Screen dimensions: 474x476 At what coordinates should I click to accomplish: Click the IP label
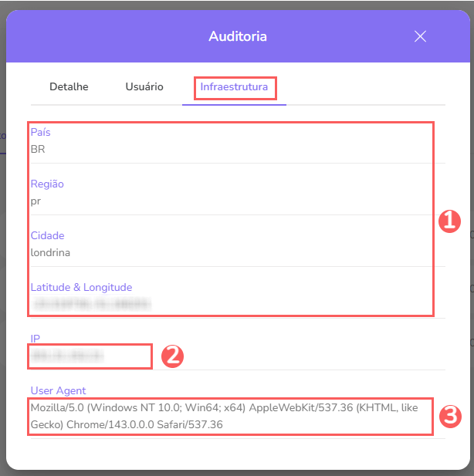(x=36, y=339)
